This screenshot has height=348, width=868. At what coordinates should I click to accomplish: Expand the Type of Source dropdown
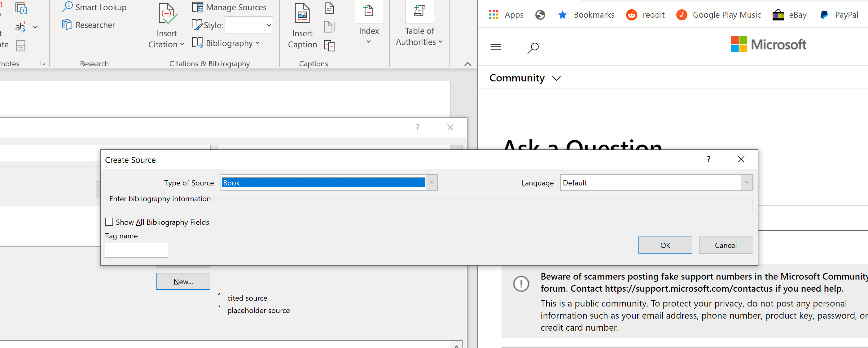pos(432,183)
